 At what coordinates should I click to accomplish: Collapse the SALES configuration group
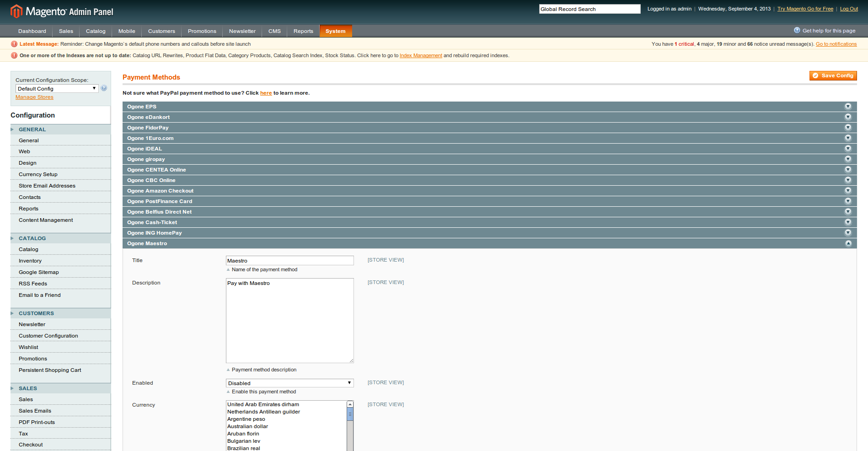(60, 388)
